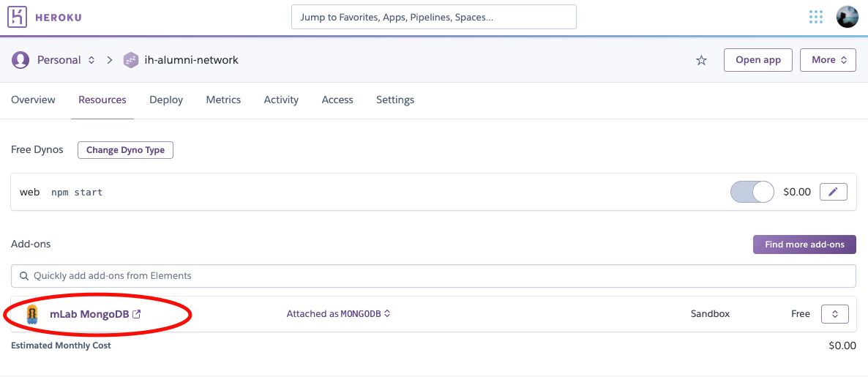Image resolution: width=868 pixels, height=377 pixels.
Task: Open the apps grid menu icon
Action: click(816, 17)
